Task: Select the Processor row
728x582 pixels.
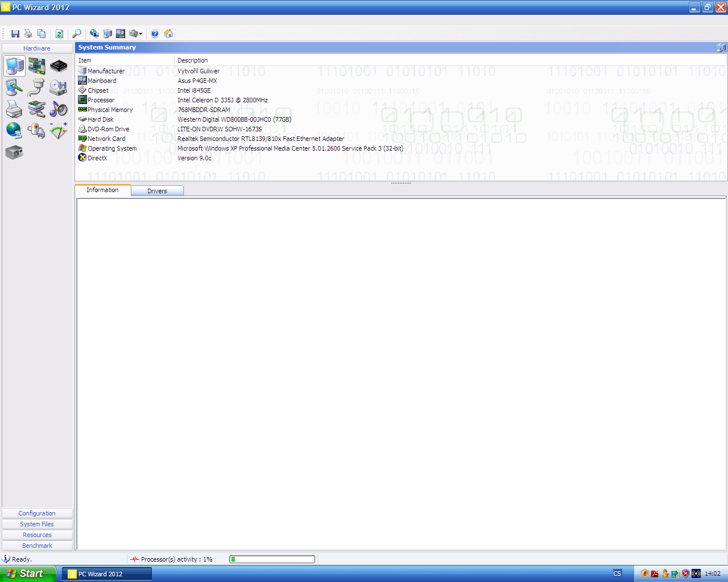Action: [x=401, y=100]
